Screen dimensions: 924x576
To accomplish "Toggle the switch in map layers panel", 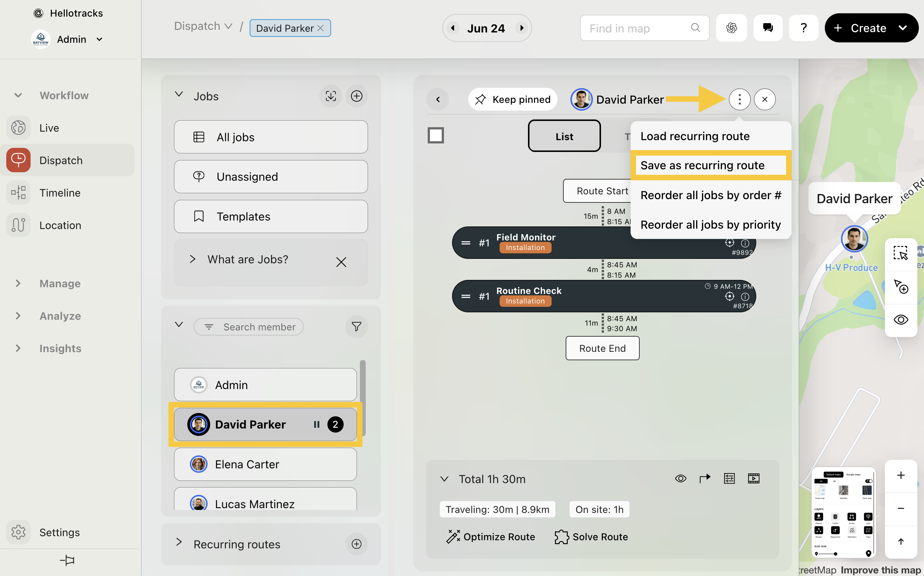I will pyautogui.click(x=868, y=481).
